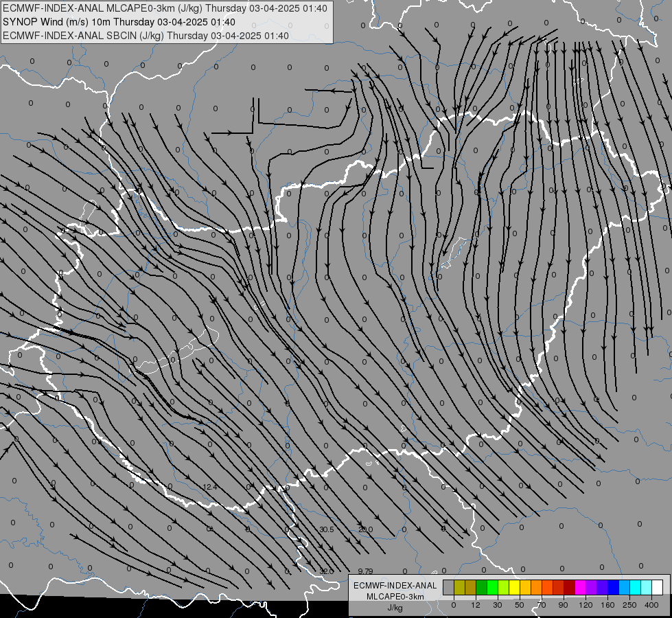Click the 12.4 value on the map

coord(210,488)
